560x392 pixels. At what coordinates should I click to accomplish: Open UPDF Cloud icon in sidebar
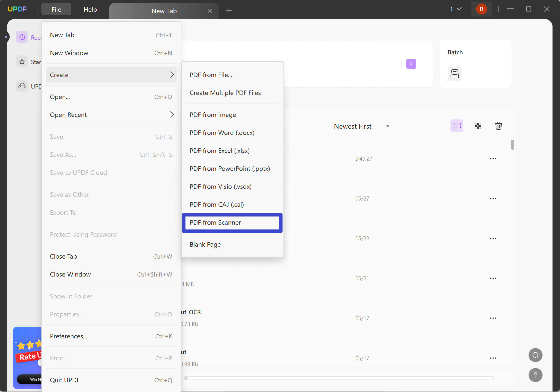tap(22, 86)
